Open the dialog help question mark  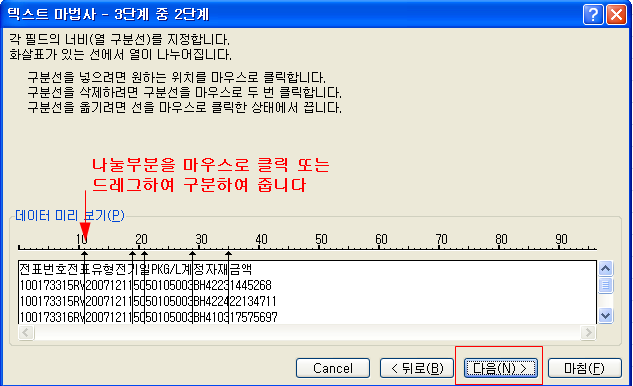pyautogui.click(x=593, y=15)
